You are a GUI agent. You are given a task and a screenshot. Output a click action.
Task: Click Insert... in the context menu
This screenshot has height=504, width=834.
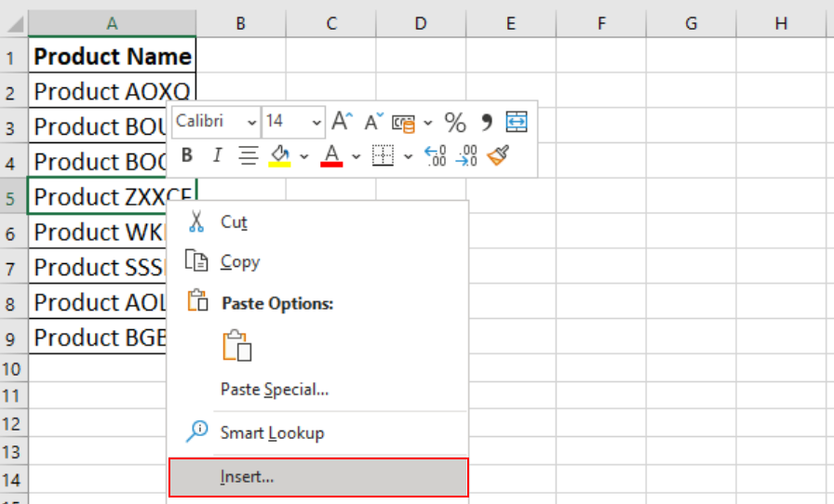pyautogui.click(x=318, y=477)
